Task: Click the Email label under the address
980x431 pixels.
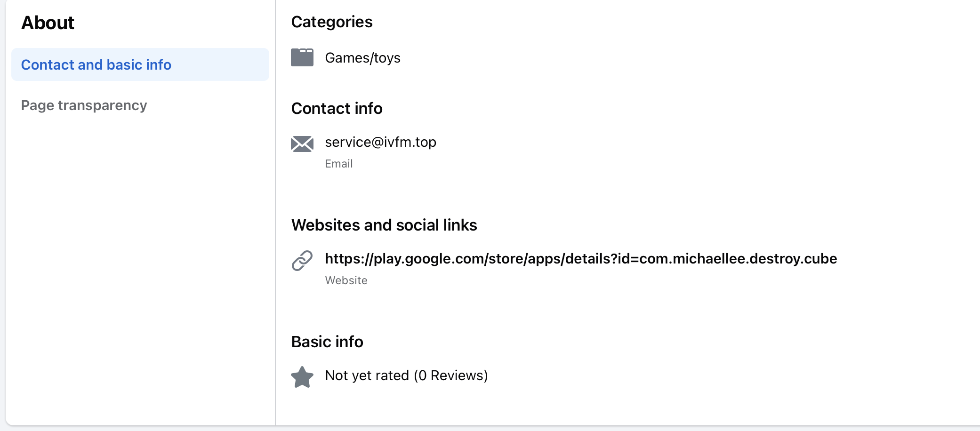Action: pyautogui.click(x=339, y=164)
